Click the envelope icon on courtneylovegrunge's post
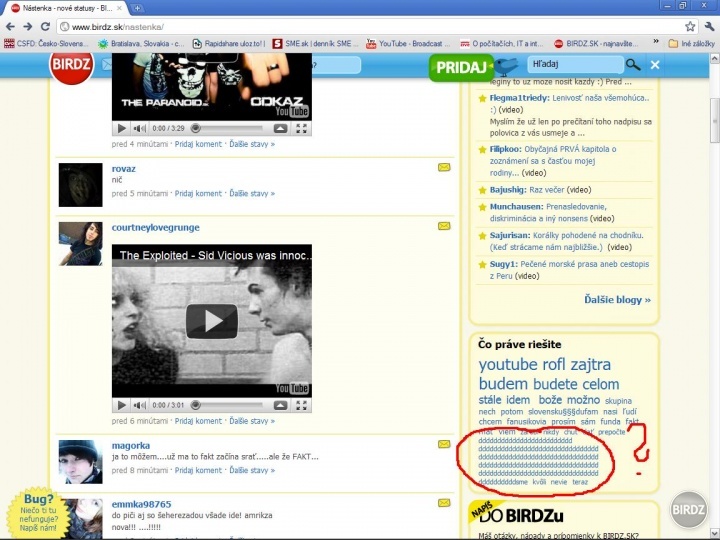The width and height of the screenshot is (720, 540). [444, 226]
